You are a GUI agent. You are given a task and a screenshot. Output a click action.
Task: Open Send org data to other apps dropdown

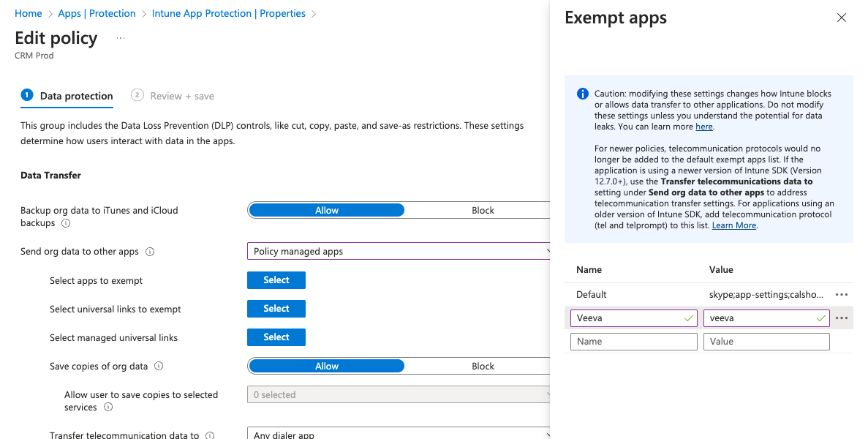pyautogui.click(x=399, y=252)
